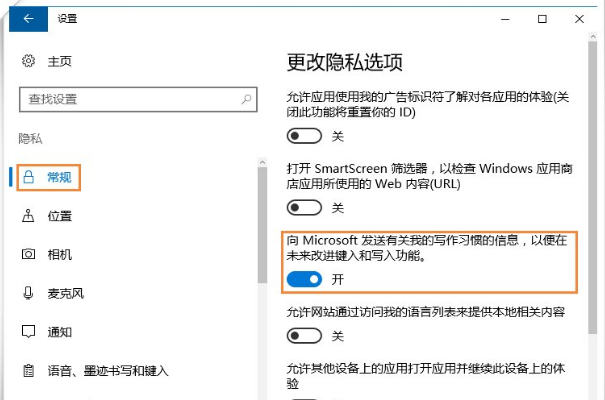The width and height of the screenshot is (605, 400).
Task: Minimize the Settings window
Action: coord(505,19)
